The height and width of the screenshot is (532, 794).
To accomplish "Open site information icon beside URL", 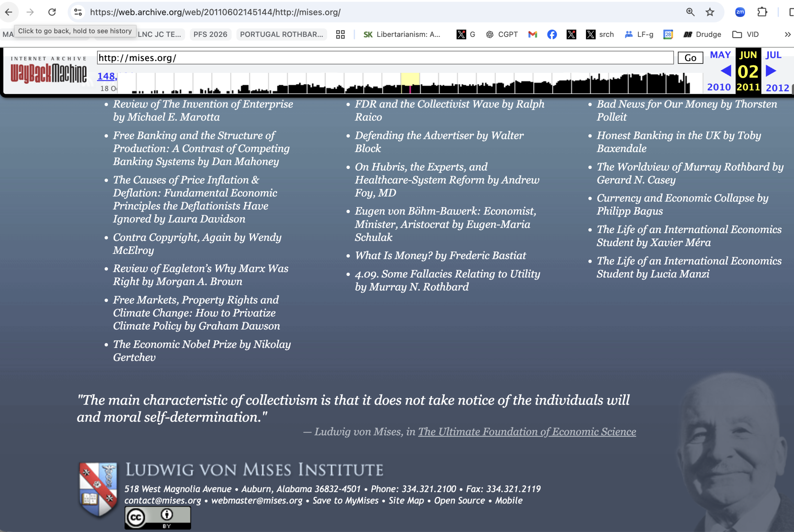I will (x=78, y=12).
